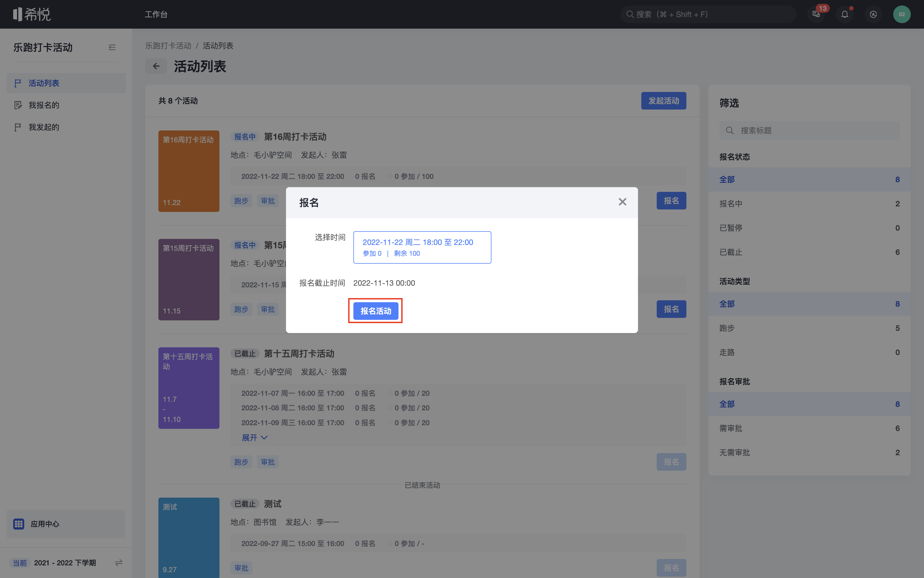Click the 报名截止时间 value 2022-11-13 00:00
The width and height of the screenshot is (924, 578).
pos(384,283)
